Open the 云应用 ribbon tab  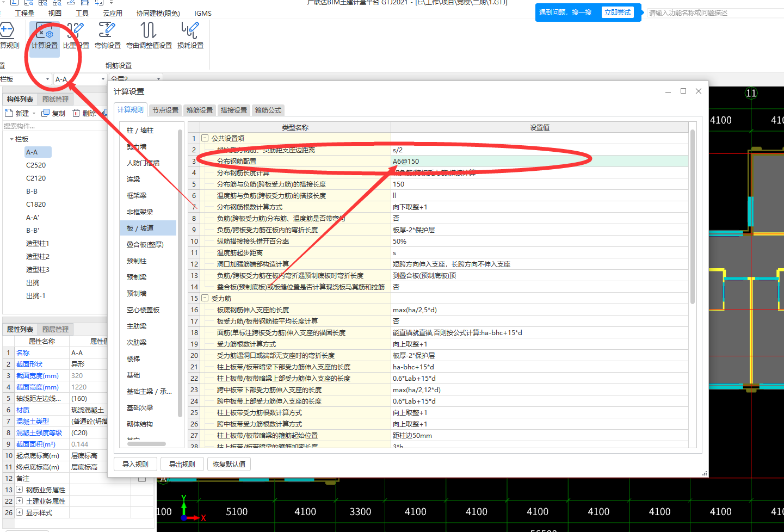tap(113, 13)
